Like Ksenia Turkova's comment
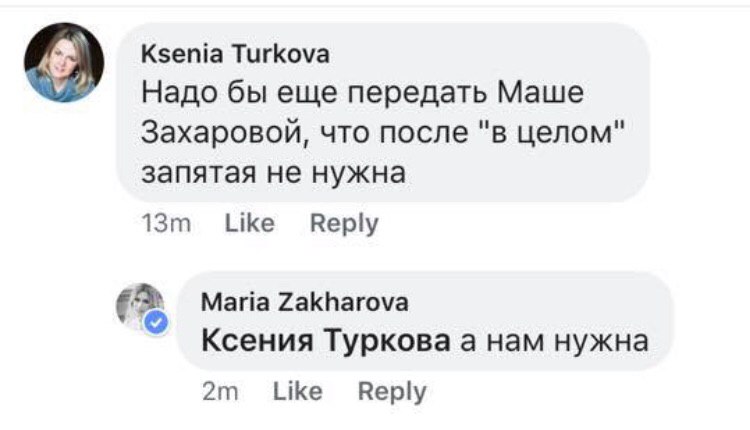750x430 pixels. (x=249, y=224)
